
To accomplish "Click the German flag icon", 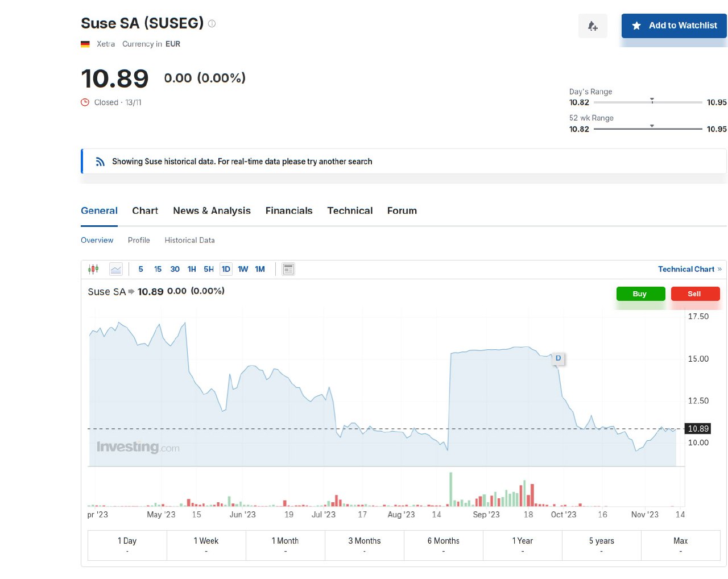I will tap(85, 44).
